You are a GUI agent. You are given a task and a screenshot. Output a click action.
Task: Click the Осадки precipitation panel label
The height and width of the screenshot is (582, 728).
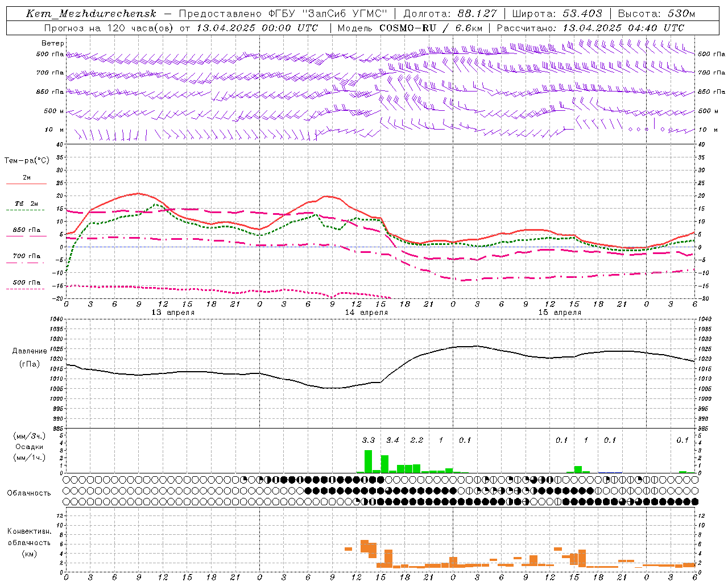coord(29,447)
